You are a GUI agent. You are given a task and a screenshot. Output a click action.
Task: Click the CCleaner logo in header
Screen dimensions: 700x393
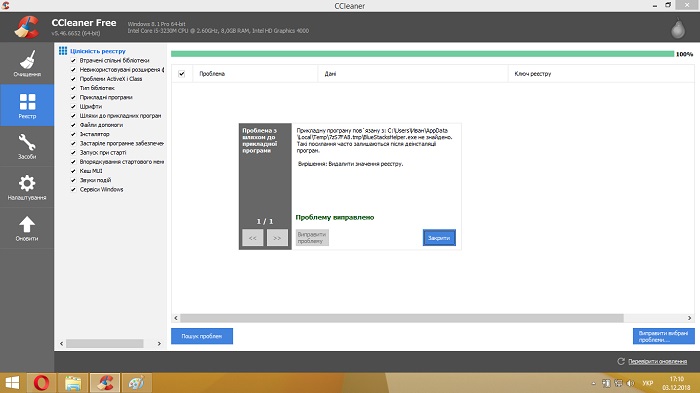pyautogui.click(x=26, y=27)
